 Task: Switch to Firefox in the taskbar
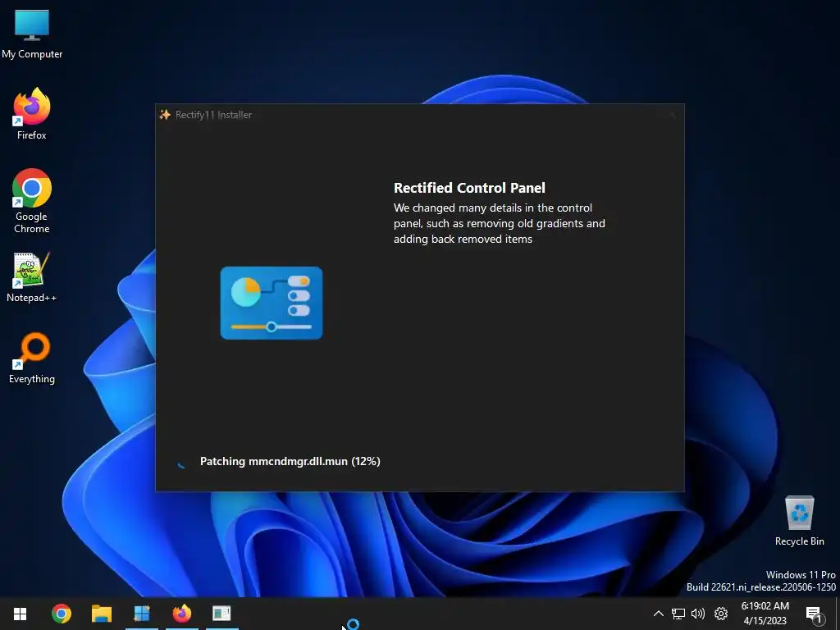(182, 614)
